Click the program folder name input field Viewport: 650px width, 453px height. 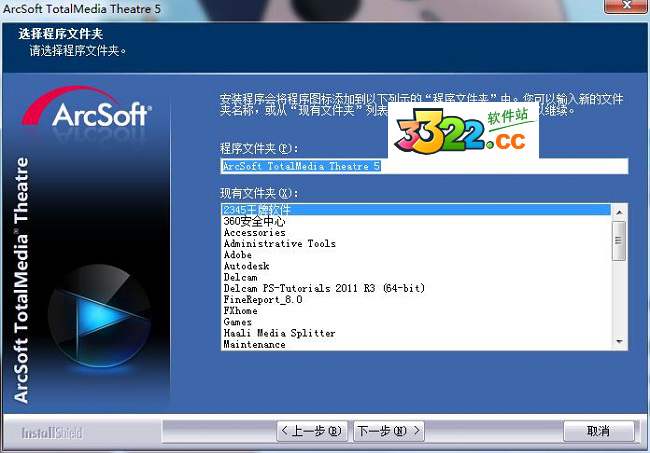pyautogui.click(x=424, y=166)
